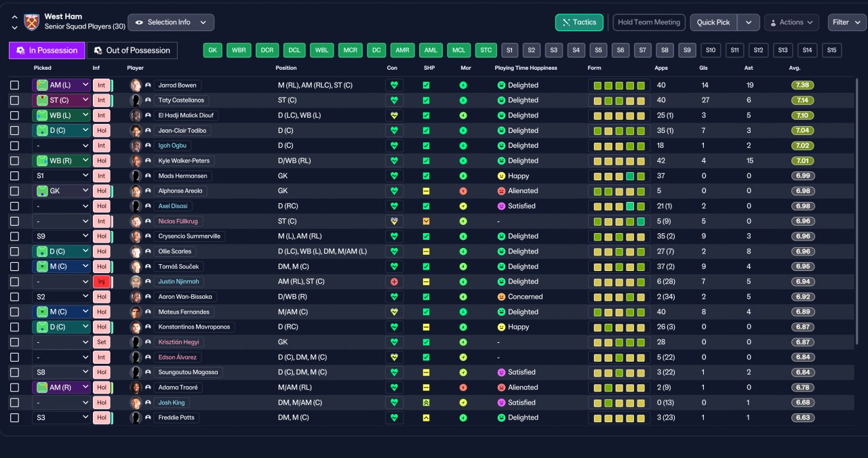Screen dimensions: 868x458
Task: Open the Tactics screen button
Action: (x=579, y=22)
